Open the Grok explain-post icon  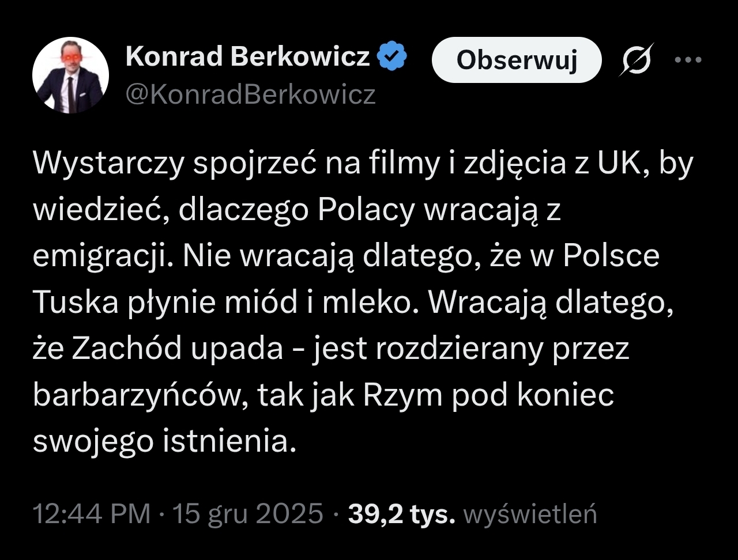[636, 59]
